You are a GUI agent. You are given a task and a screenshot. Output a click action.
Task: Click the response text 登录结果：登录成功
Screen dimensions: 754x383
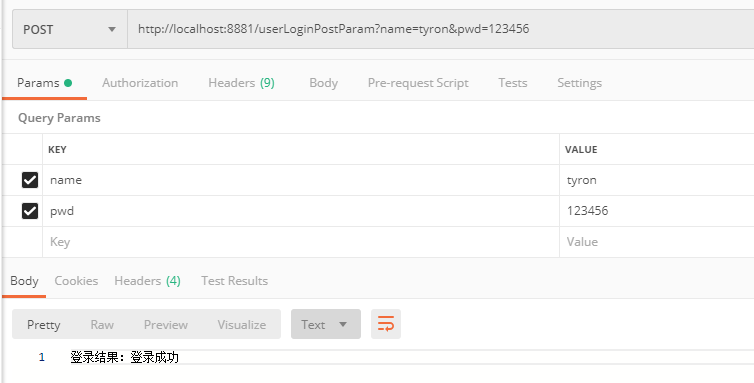[x=125, y=357]
